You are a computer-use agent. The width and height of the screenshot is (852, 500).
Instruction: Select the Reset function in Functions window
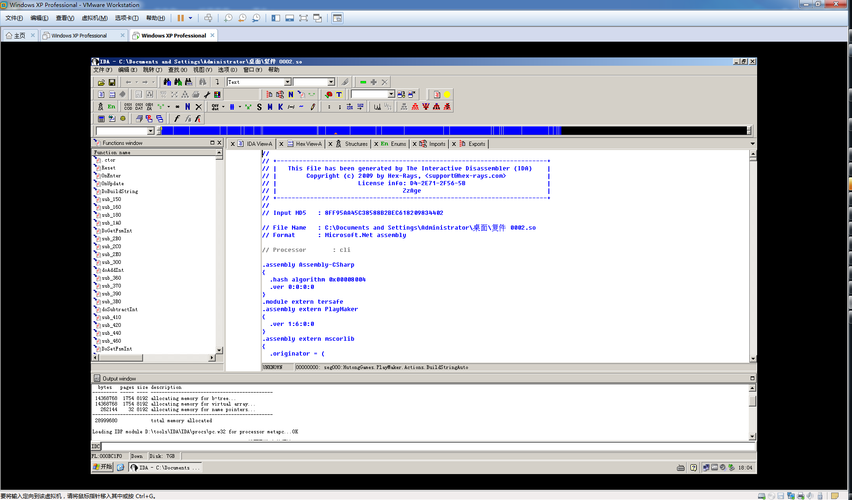point(108,168)
